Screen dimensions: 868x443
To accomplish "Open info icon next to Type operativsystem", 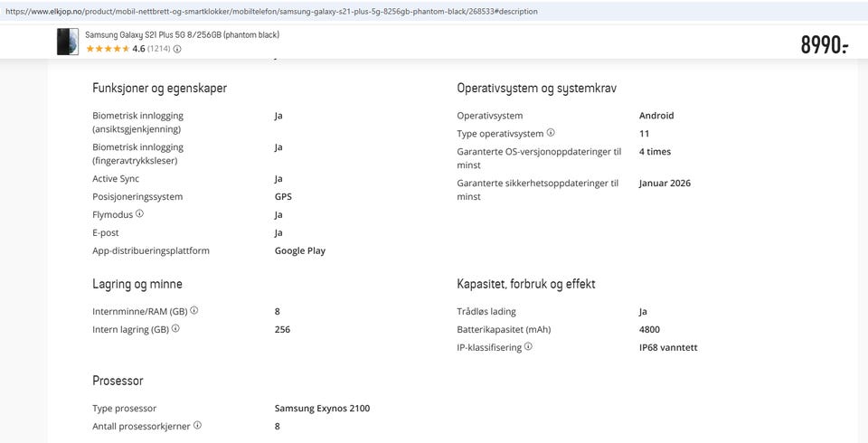I will [551, 132].
